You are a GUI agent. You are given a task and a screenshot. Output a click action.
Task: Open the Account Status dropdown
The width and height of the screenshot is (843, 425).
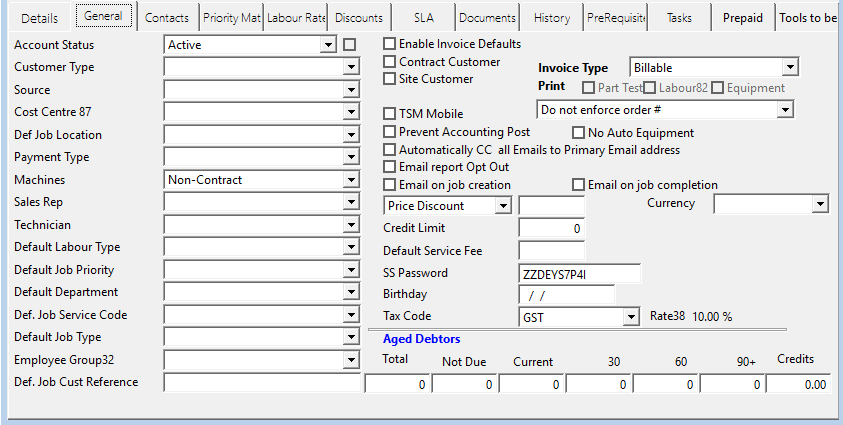pos(328,44)
